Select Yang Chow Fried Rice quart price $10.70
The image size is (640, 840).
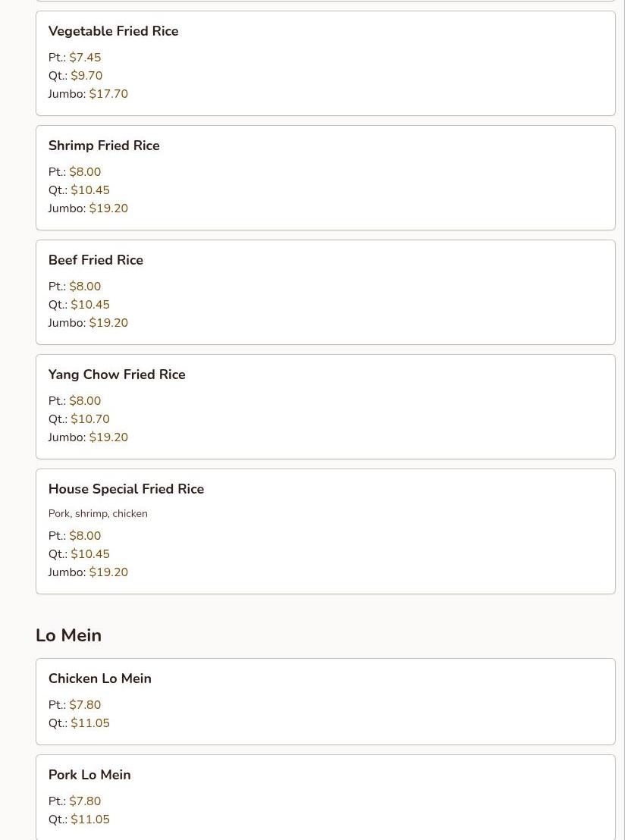point(90,419)
